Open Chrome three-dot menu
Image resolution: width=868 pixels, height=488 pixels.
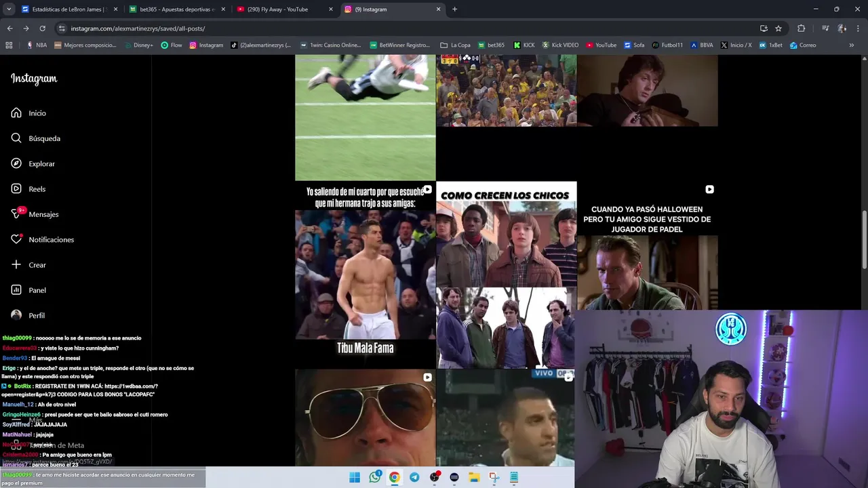(x=858, y=28)
